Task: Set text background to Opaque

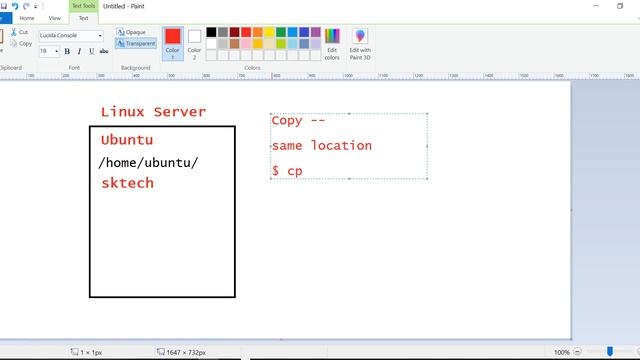Action: click(x=131, y=32)
